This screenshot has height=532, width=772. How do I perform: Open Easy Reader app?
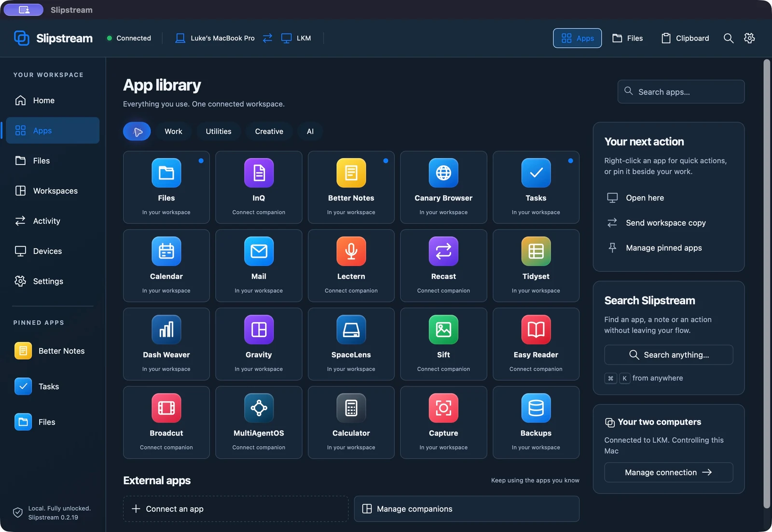(x=536, y=344)
